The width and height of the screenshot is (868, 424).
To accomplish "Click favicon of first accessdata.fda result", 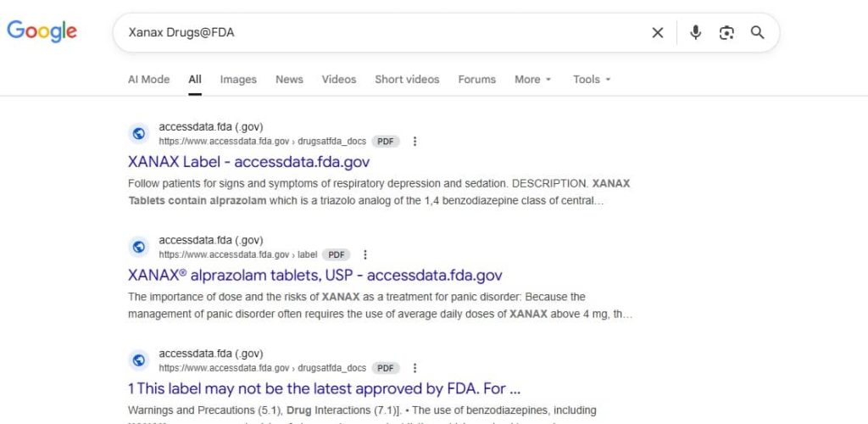I will [x=139, y=134].
